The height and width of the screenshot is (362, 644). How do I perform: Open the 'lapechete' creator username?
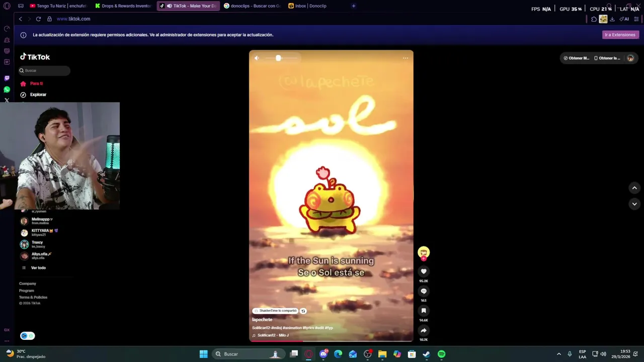(x=262, y=320)
